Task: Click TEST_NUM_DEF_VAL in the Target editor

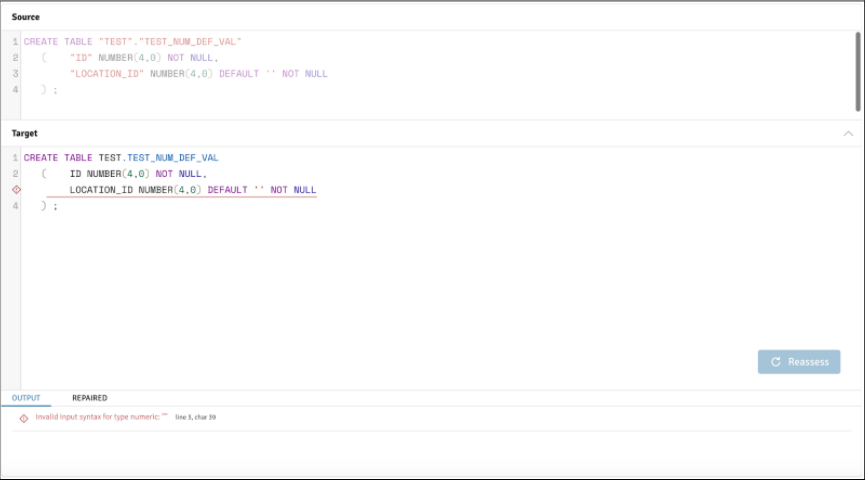Action: coord(172,158)
